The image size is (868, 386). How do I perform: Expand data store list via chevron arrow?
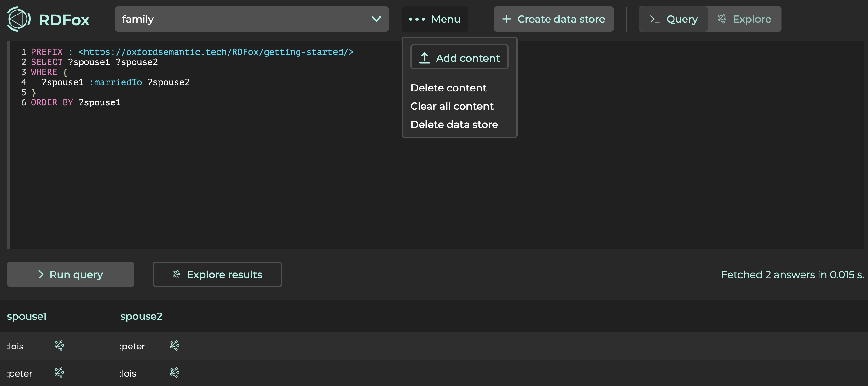click(x=376, y=19)
